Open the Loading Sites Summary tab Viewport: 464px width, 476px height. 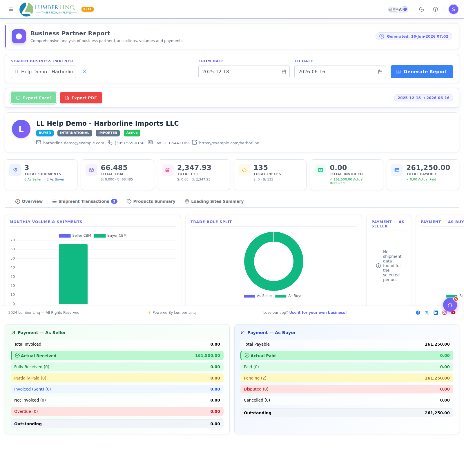point(214,201)
